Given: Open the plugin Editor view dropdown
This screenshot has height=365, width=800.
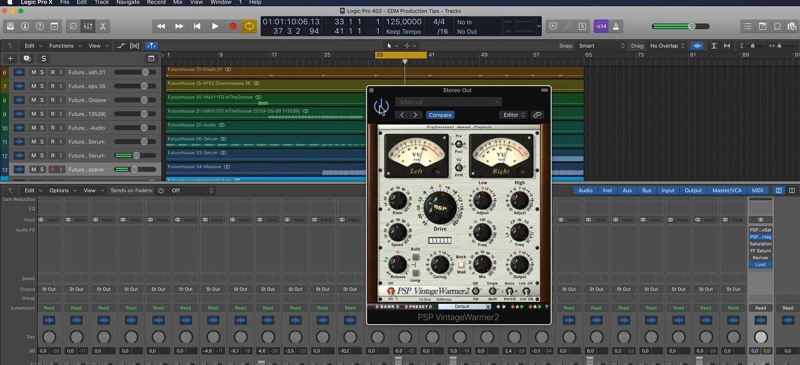Looking at the screenshot, I should (x=513, y=115).
